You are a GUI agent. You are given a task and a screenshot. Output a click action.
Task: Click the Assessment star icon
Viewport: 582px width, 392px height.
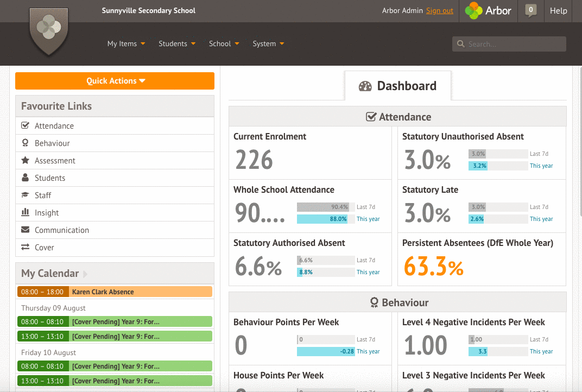click(x=25, y=160)
